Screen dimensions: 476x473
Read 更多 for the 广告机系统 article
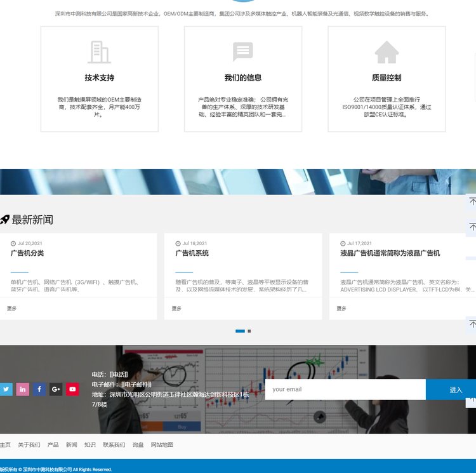(176, 309)
